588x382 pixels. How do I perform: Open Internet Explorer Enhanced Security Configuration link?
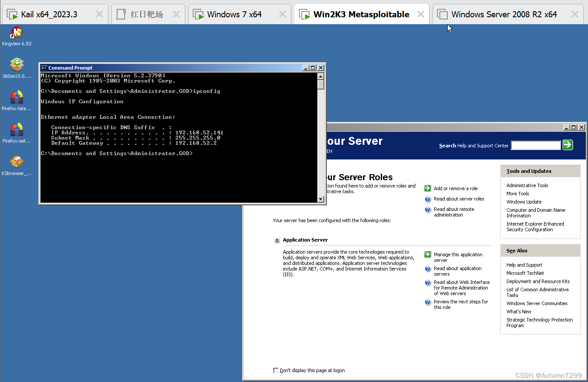tap(535, 226)
